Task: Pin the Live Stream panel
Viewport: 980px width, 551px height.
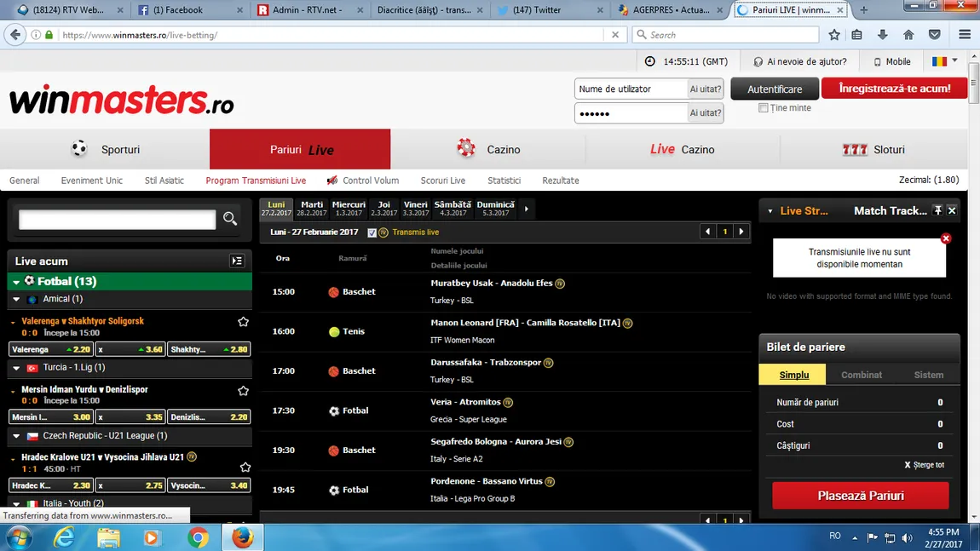Action: [937, 210]
